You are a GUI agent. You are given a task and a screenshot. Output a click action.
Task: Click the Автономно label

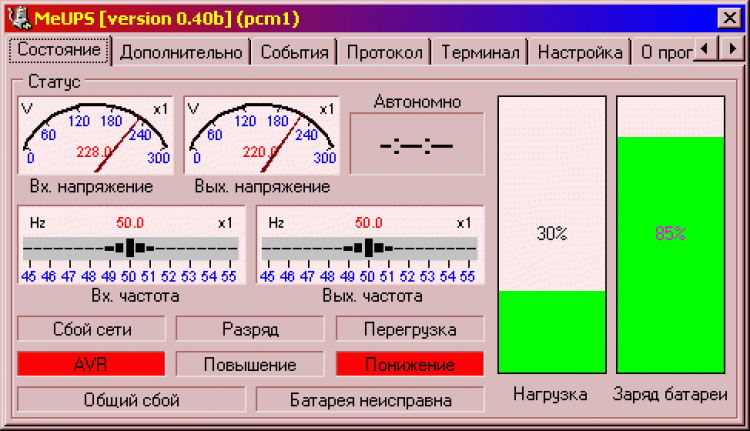[x=418, y=102]
